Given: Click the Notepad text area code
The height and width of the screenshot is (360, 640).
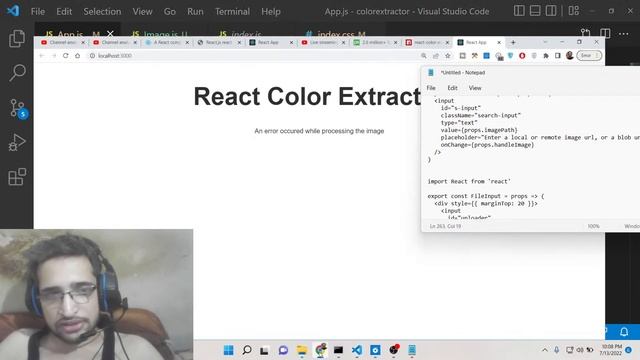Looking at the screenshot, I should 531,158.
